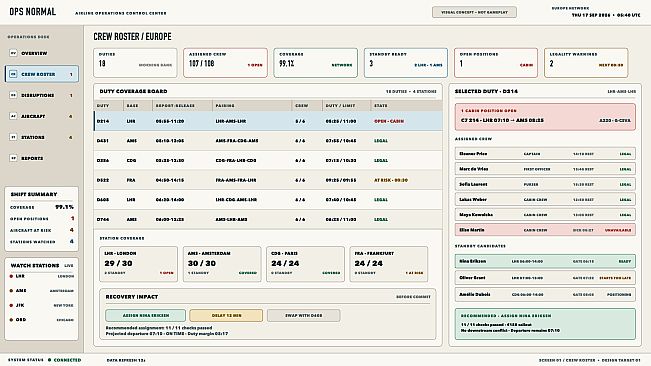Select the Crew Roster navigation item
The image size is (651, 366).
point(42,74)
